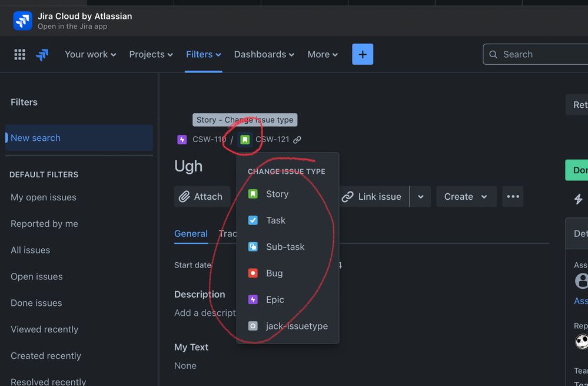Click the My Text None value
This screenshot has width=588, height=386.
pyautogui.click(x=185, y=366)
